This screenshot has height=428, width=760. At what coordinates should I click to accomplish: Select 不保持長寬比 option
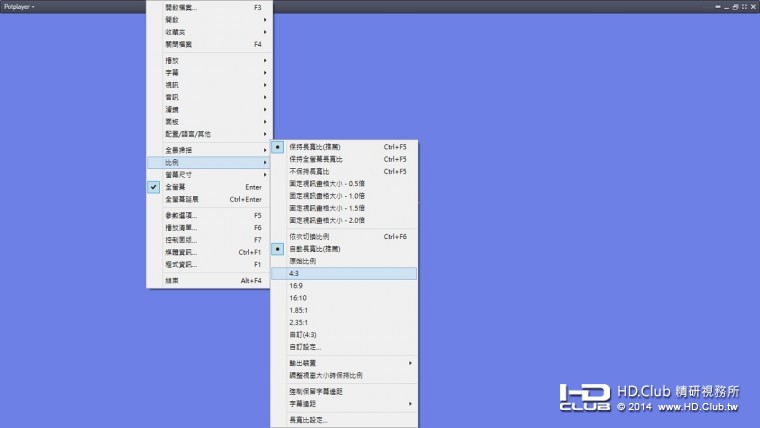344,172
